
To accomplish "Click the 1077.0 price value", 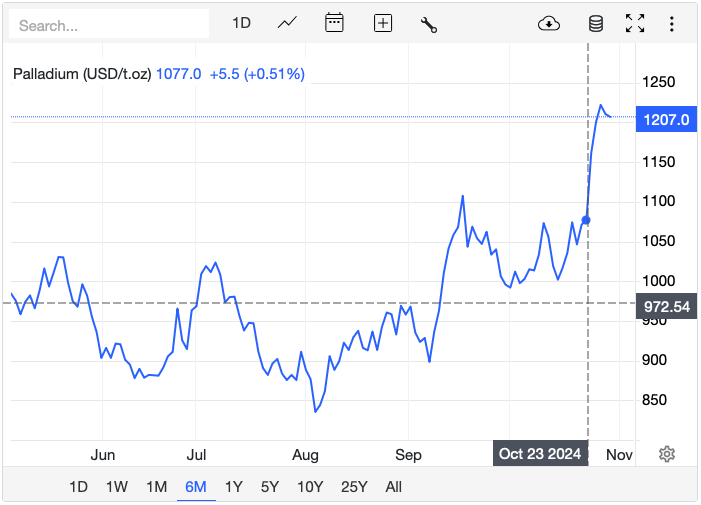I will click(178, 74).
